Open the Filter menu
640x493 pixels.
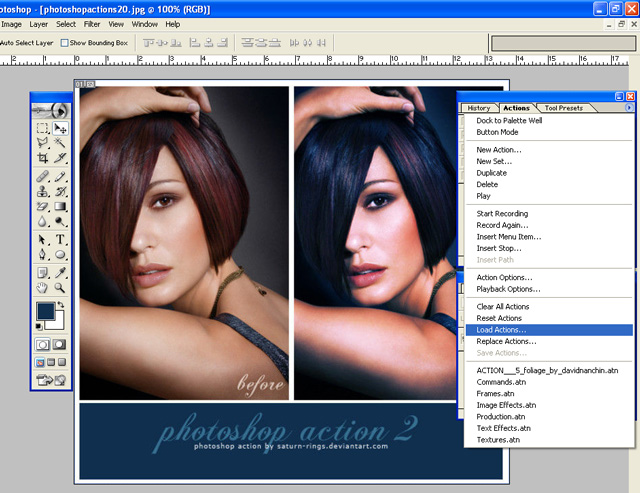click(x=92, y=23)
